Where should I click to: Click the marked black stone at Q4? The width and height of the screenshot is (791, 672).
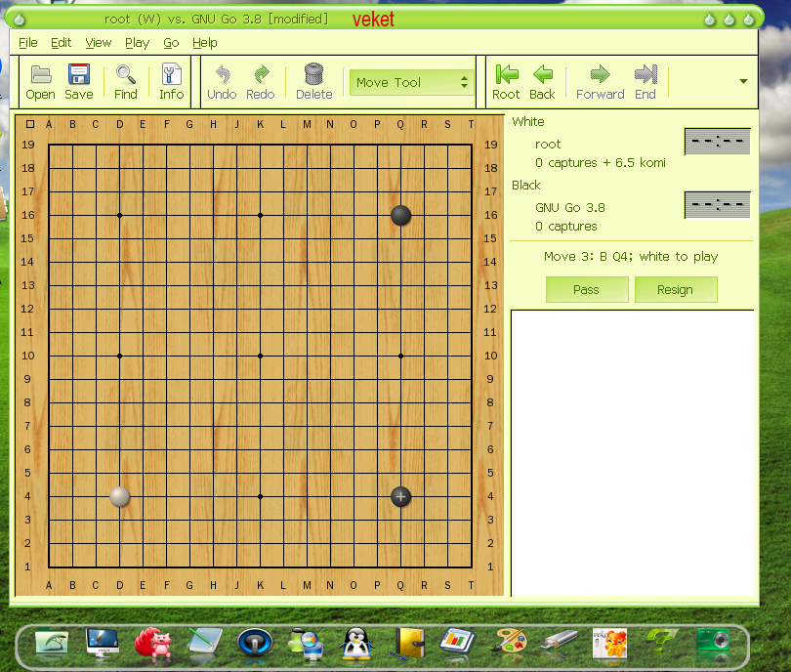[400, 497]
